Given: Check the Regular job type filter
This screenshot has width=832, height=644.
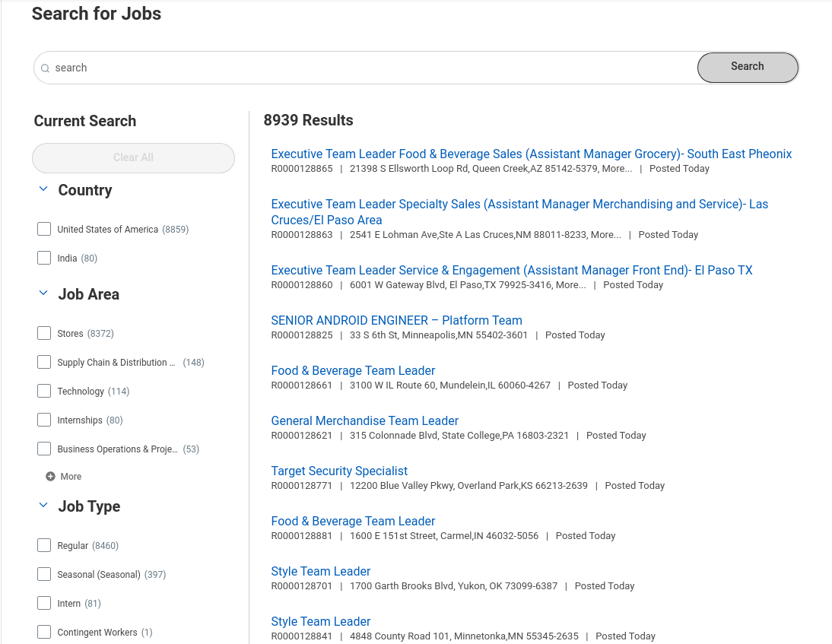Looking at the screenshot, I should pos(43,545).
